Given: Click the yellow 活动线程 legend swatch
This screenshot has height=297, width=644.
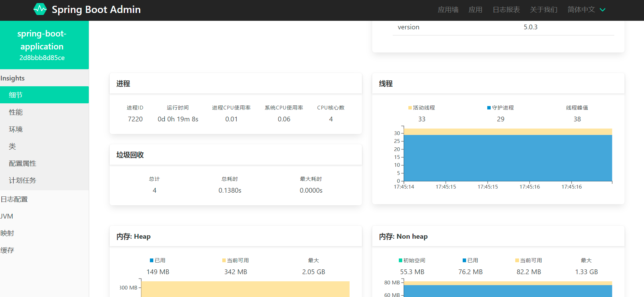Looking at the screenshot, I should (x=410, y=108).
